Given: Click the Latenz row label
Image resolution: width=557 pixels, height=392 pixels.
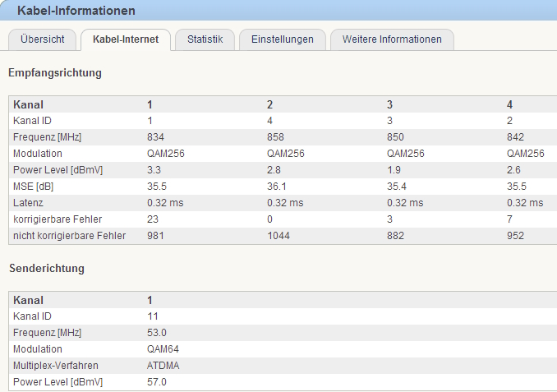Looking at the screenshot, I should pos(28,203).
